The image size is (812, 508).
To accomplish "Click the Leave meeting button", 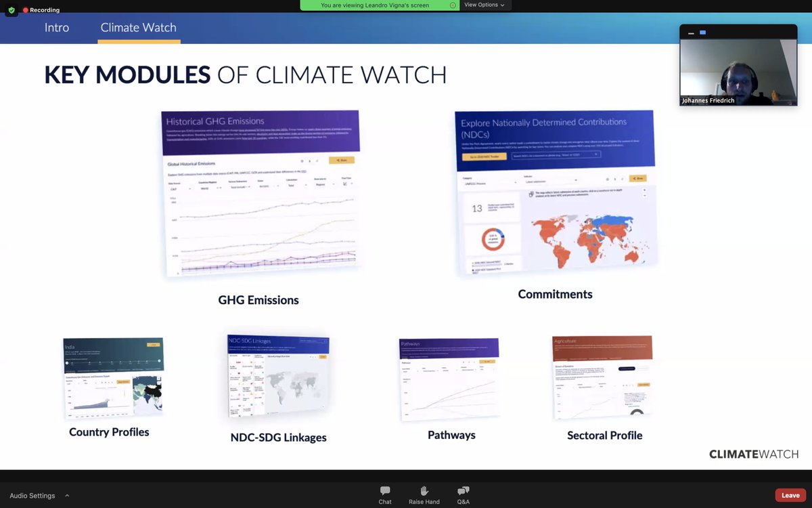I will pos(790,495).
